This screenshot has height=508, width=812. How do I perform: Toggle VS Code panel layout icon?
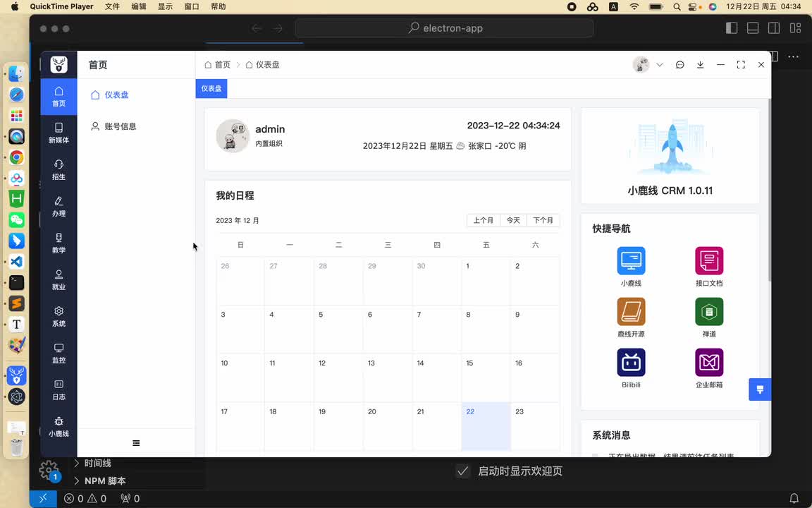pos(753,28)
